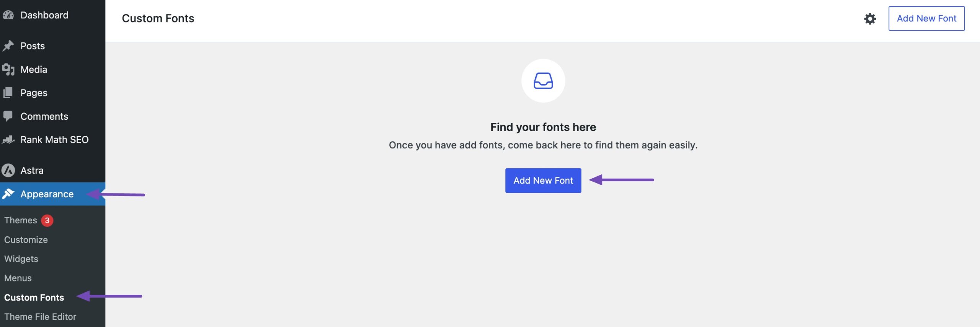Open the Themes submenu item
980x327 pixels.
21,220
